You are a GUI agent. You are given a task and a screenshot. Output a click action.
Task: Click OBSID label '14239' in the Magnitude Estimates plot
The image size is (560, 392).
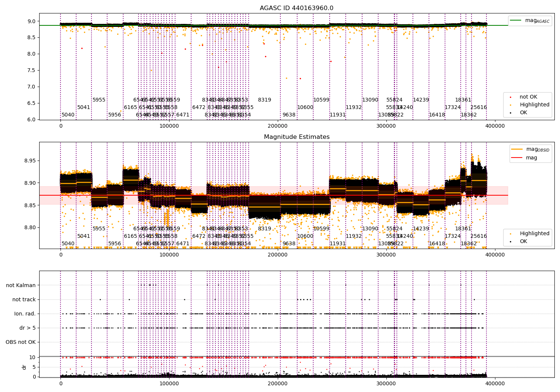tap(421, 229)
